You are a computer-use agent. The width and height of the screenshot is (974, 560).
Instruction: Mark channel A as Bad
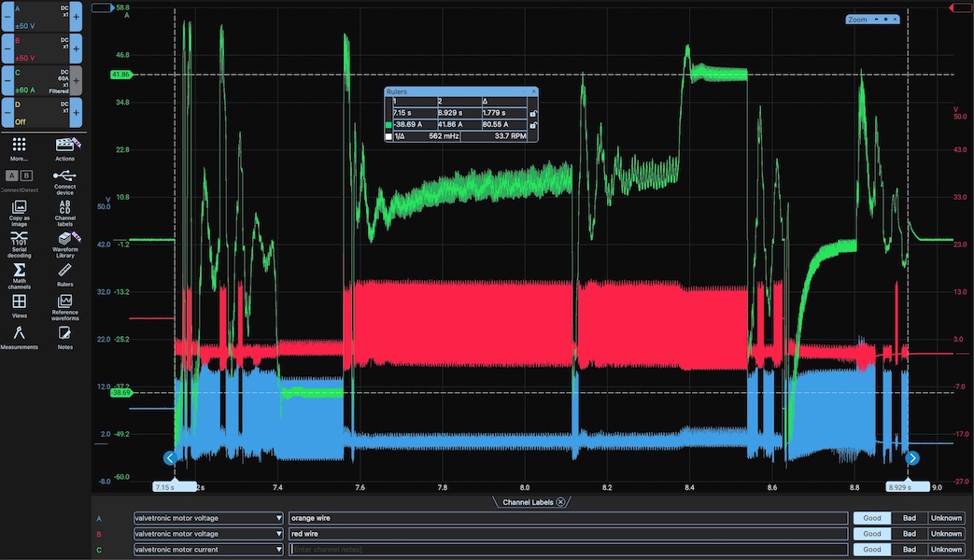pos(909,517)
